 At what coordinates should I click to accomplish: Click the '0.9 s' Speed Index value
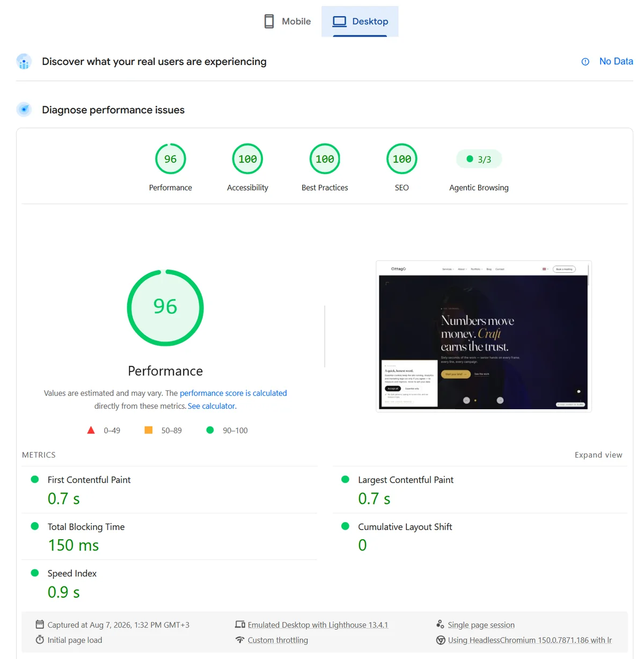coord(64,592)
